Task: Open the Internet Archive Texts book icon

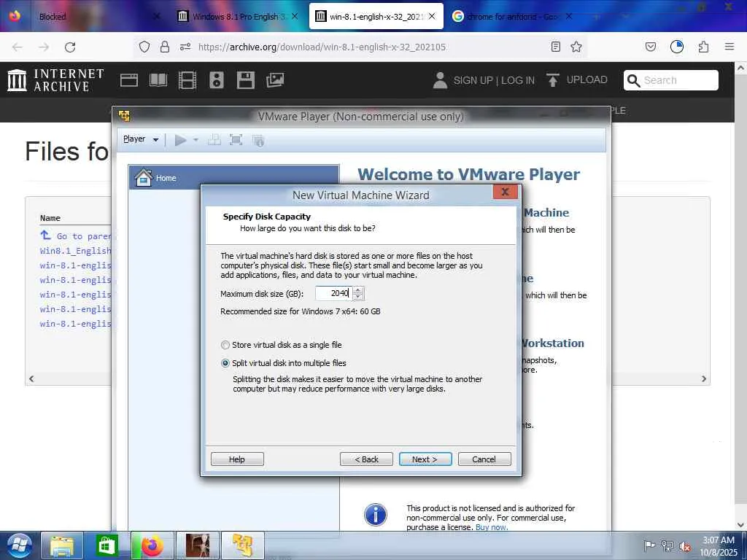Action: pos(158,80)
